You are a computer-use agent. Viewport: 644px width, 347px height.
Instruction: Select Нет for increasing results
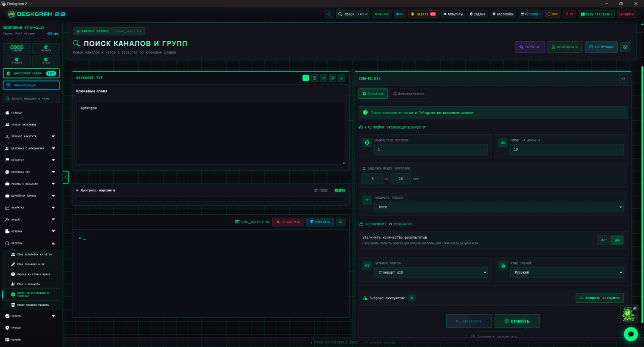point(604,240)
